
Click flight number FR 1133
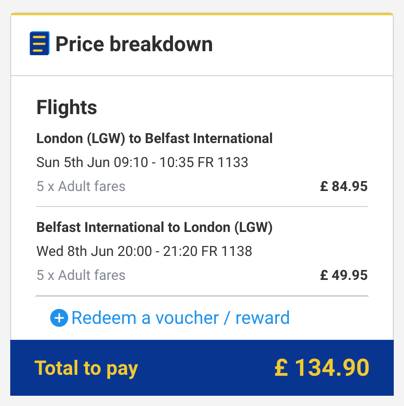[x=223, y=162]
